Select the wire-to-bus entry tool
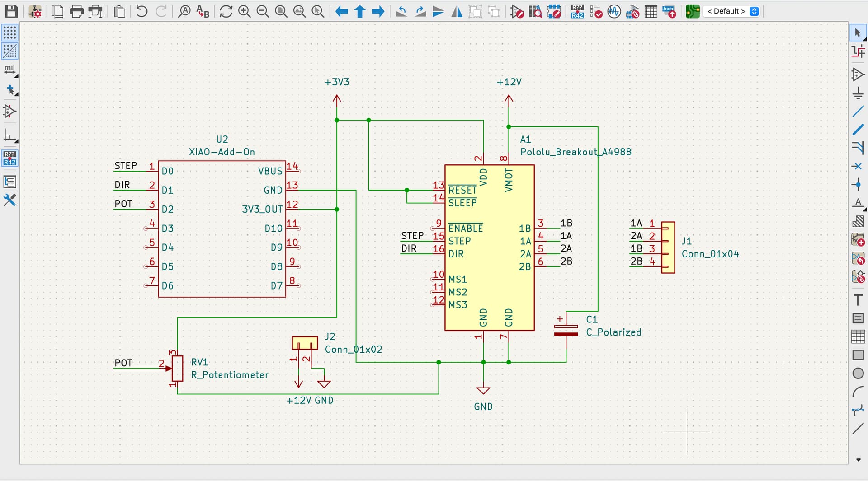This screenshot has height=481, width=868. pyautogui.click(x=858, y=148)
